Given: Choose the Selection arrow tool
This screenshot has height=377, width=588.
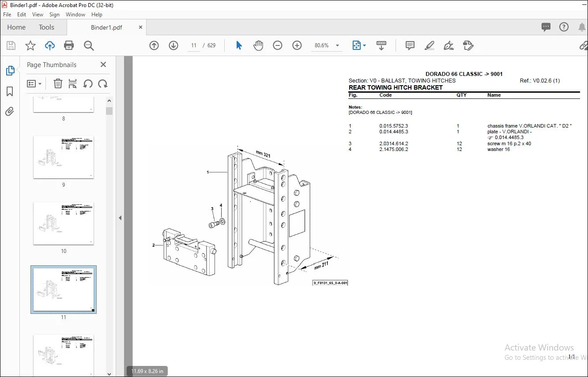Looking at the screenshot, I should [x=239, y=45].
